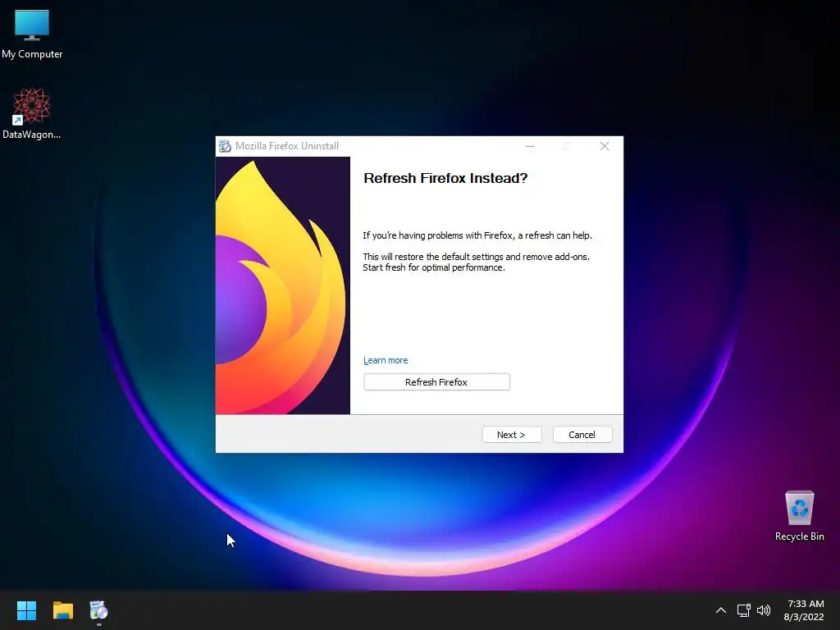Click the 'a refresh can help' sentence
This screenshot has height=630, width=840.
pos(477,235)
